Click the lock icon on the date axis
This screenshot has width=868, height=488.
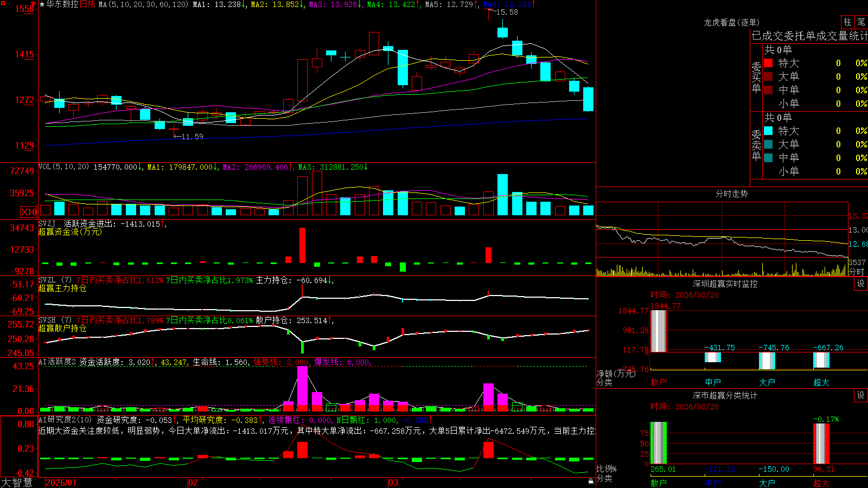[x=591, y=481]
